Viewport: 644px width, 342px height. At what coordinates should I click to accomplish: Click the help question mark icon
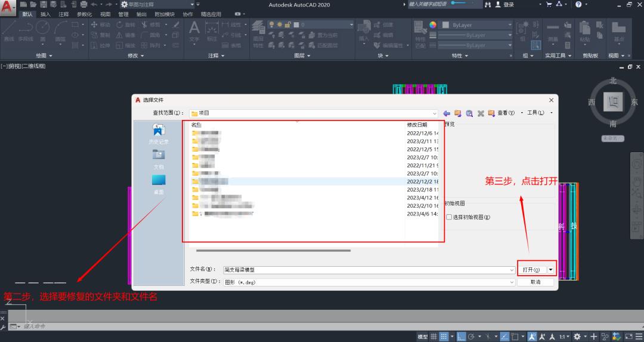[x=578, y=5]
